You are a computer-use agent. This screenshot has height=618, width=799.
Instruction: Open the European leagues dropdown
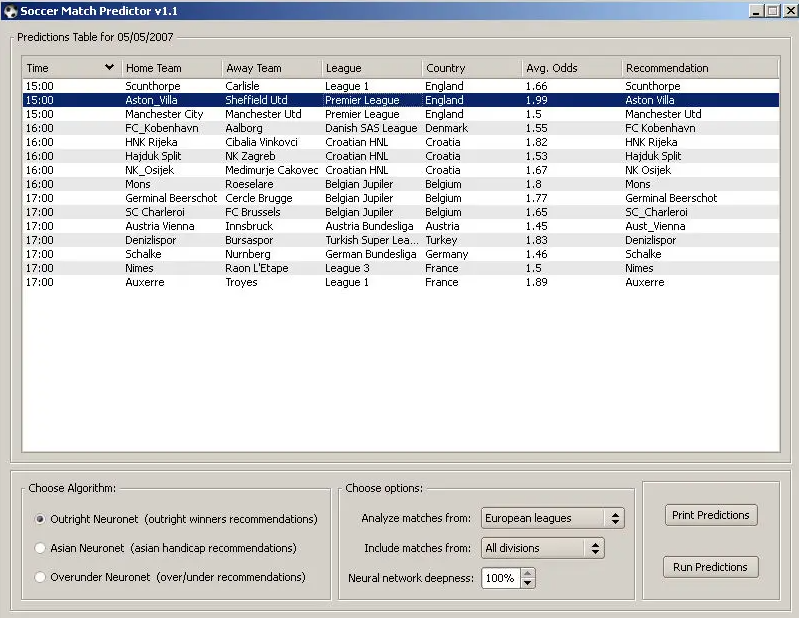[552, 518]
